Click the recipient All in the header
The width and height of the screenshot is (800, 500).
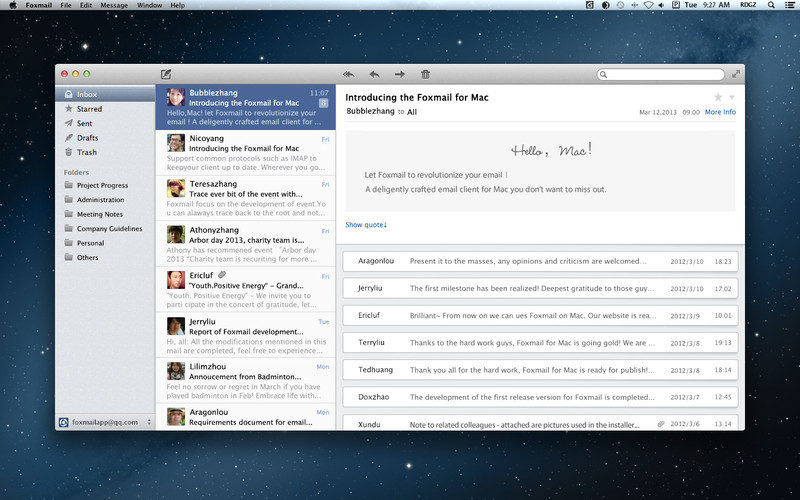(x=412, y=112)
